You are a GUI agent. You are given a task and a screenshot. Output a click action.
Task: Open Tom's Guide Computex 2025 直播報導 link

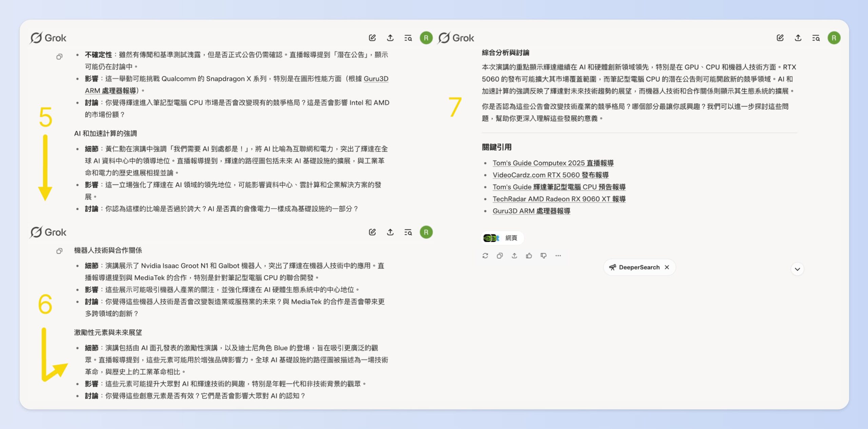coord(553,163)
